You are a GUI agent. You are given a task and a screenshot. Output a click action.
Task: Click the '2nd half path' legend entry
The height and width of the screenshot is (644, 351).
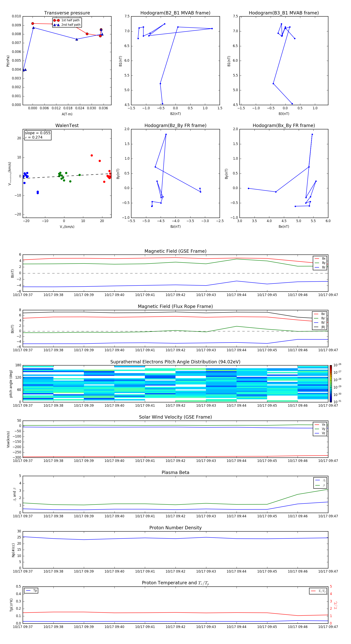(67, 25)
